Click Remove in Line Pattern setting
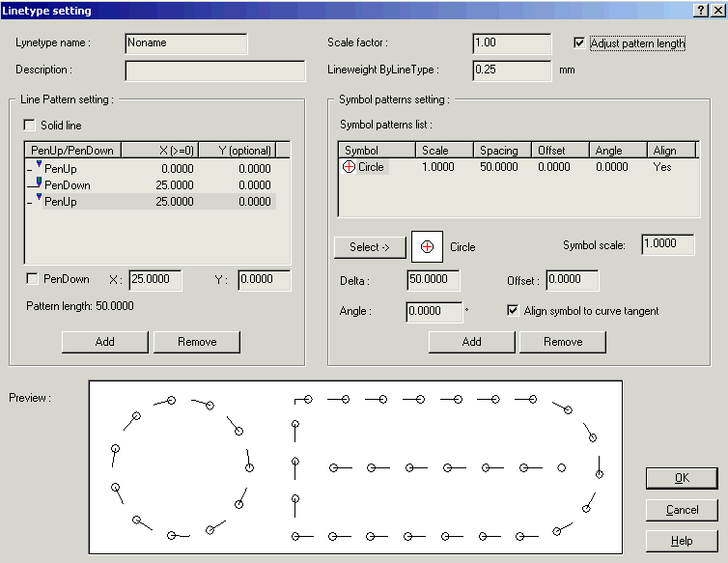728x563 pixels. click(x=197, y=342)
